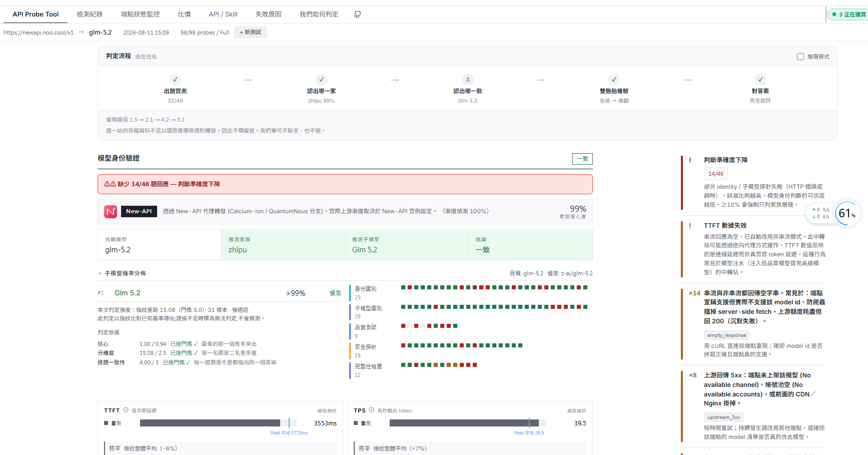The width and height of the screenshot is (868, 455).
Task: Click the ×8 count badge for upstream 5xx
Action: [x=692, y=375]
